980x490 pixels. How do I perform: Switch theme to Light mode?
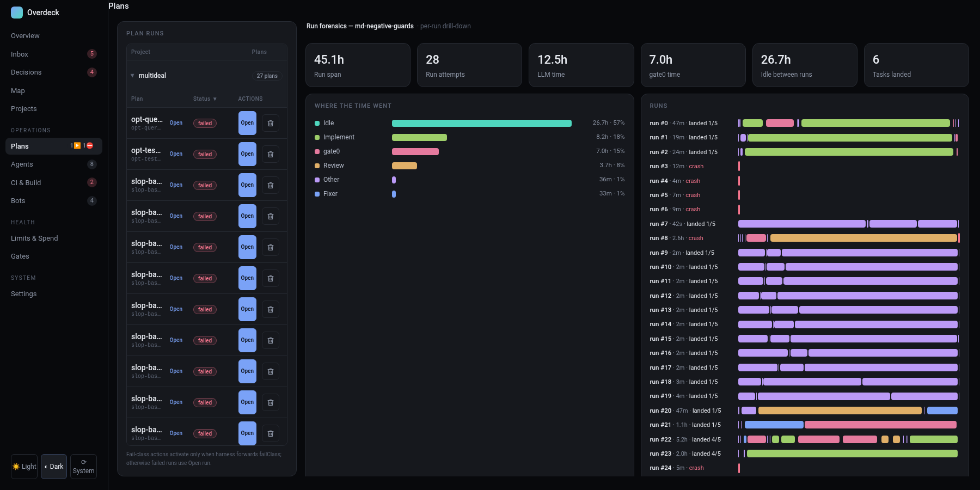24,467
